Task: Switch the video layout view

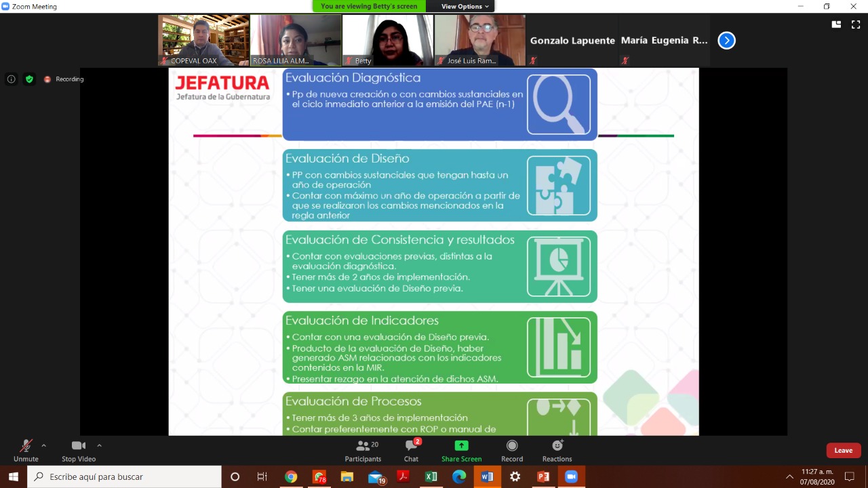Action: (x=836, y=24)
